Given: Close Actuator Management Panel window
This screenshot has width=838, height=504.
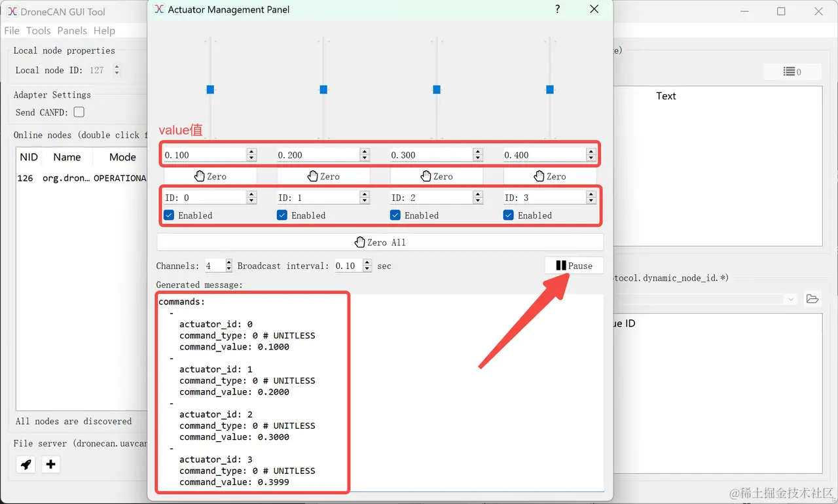Looking at the screenshot, I should point(594,9).
